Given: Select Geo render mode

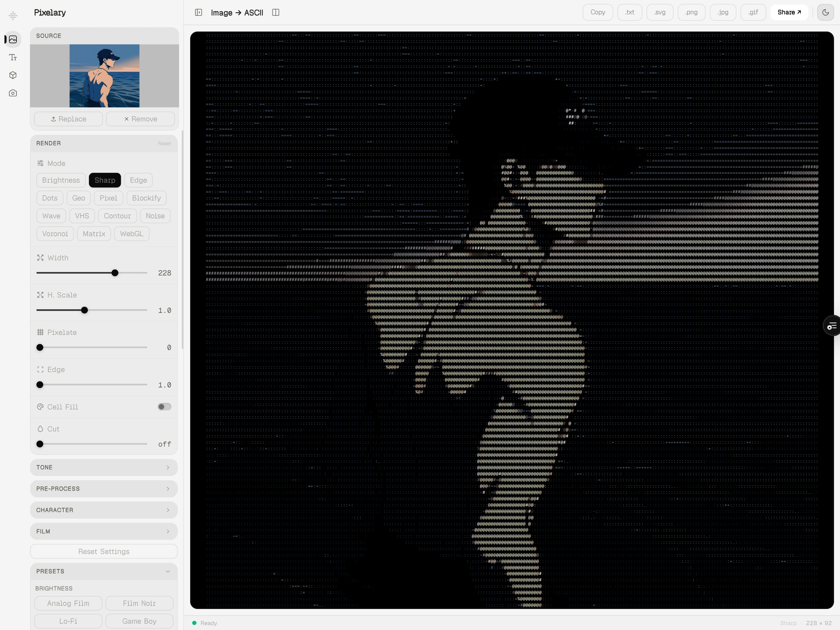Looking at the screenshot, I should (x=78, y=198).
